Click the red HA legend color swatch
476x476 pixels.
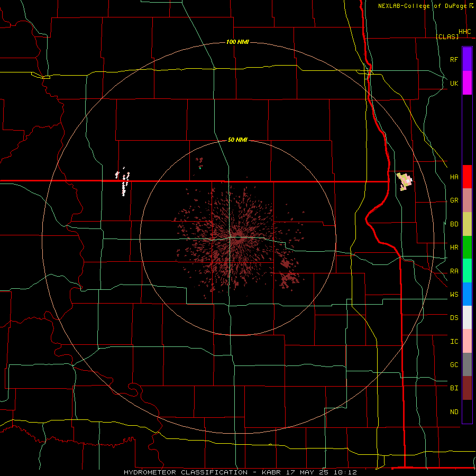pyautogui.click(x=467, y=177)
